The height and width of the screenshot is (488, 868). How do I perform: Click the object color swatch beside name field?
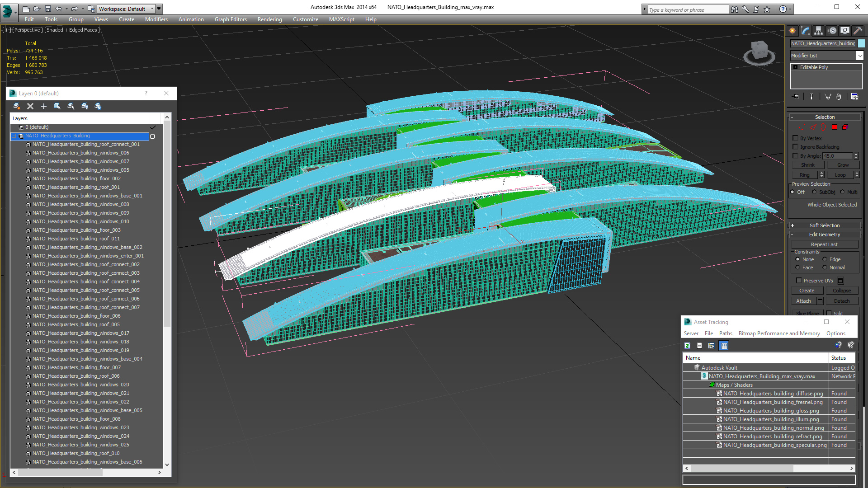click(x=861, y=43)
